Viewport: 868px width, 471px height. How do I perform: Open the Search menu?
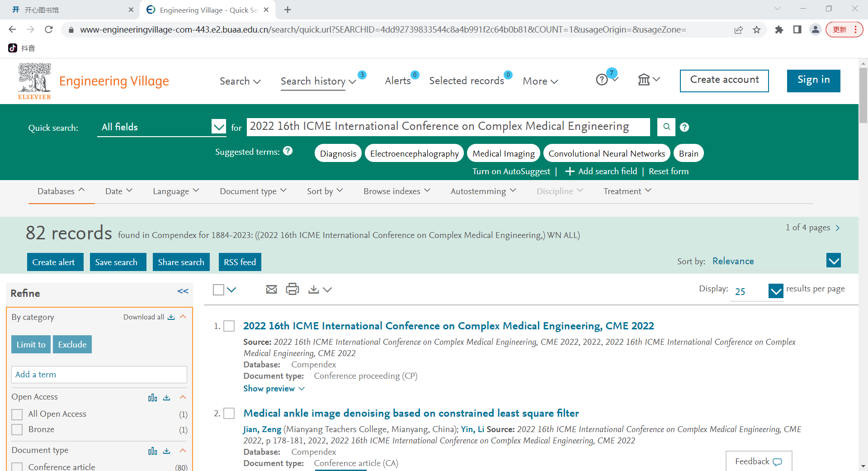pyautogui.click(x=240, y=81)
